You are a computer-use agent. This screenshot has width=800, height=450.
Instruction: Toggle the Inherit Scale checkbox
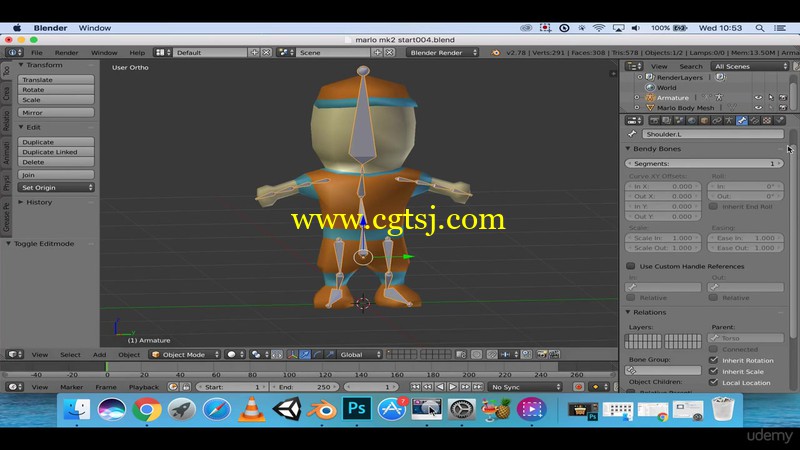[713, 371]
